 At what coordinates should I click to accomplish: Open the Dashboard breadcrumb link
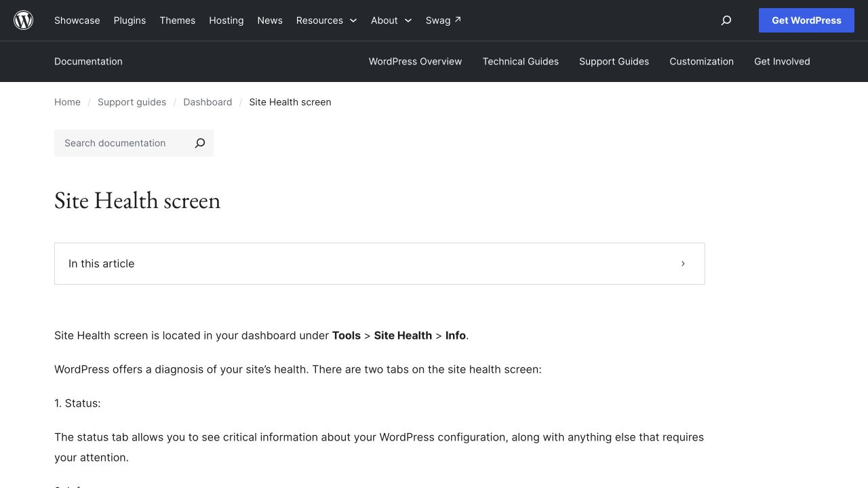(208, 102)
